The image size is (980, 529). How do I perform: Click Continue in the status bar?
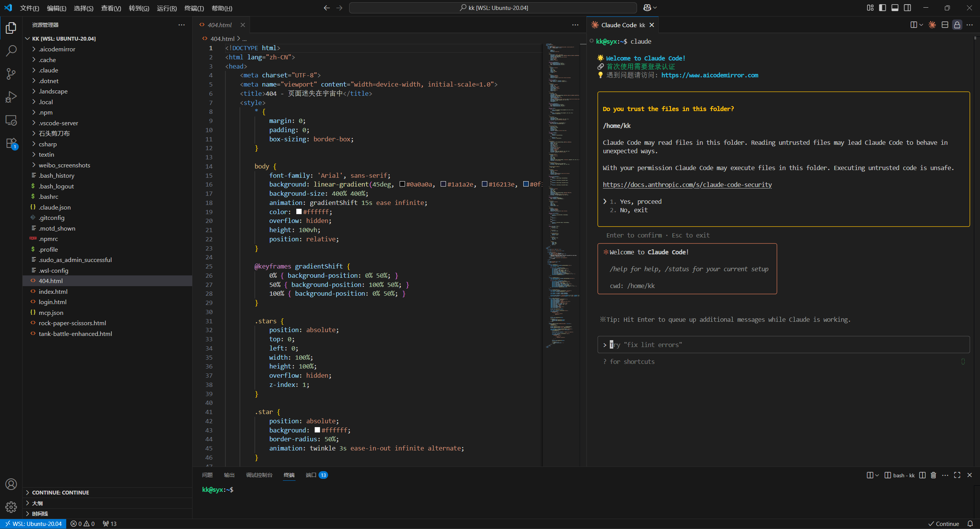pos(944,524)
